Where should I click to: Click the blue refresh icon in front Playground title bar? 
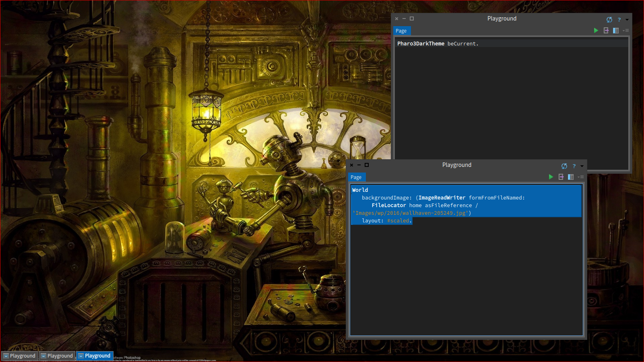tap(564, 166)
